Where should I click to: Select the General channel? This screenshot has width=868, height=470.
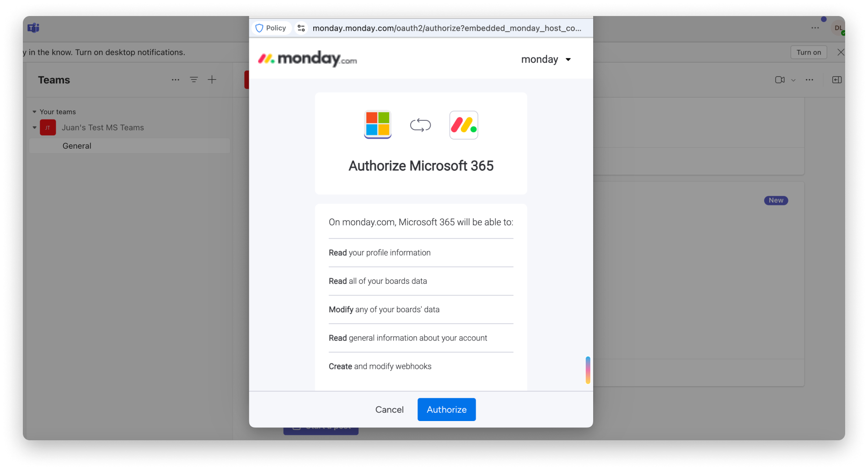click(129, 146)
